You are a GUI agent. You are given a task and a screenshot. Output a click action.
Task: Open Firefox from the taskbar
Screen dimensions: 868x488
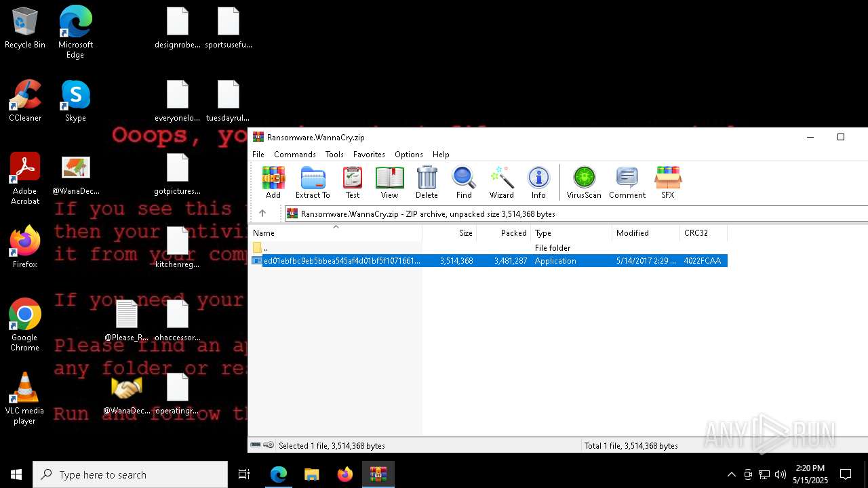coord(345,474)
